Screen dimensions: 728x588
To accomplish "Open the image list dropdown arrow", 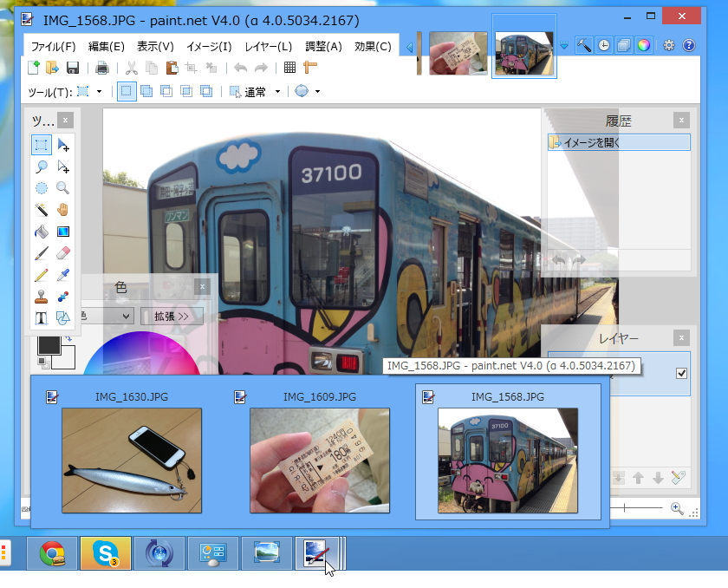I will click(564, 45).
